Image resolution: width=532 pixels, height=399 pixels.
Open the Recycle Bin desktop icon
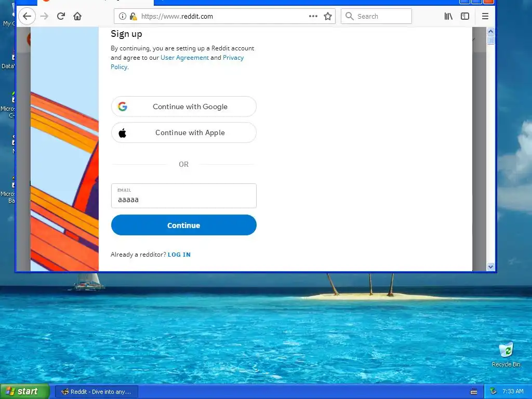tap(506, 355)
